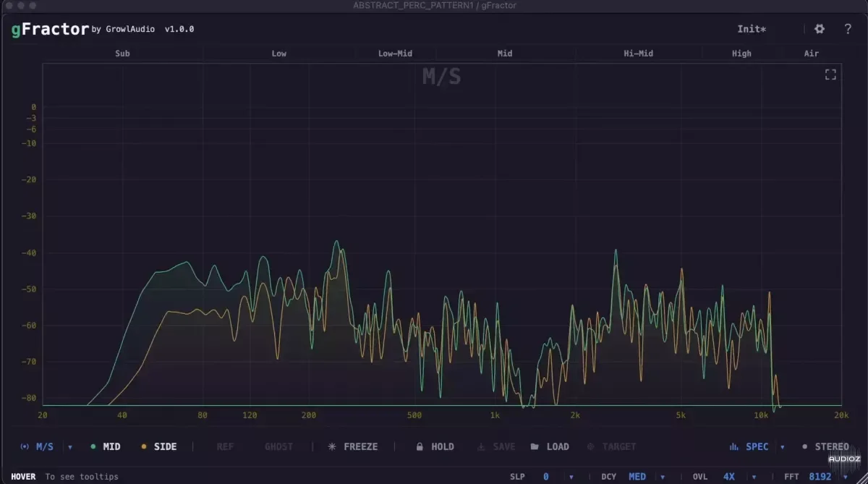Select the Low frequency band
The image size is (868, 484).
click(278, 53)
